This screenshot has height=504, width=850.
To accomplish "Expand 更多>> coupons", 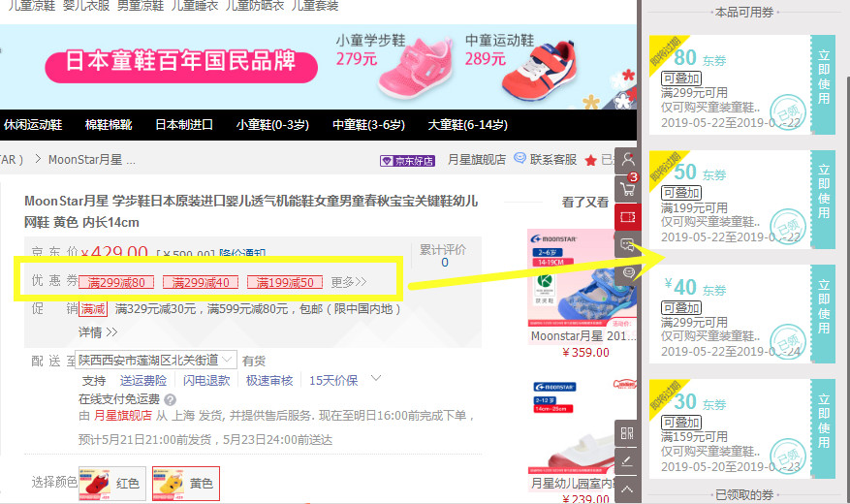I will pos(349,282).
